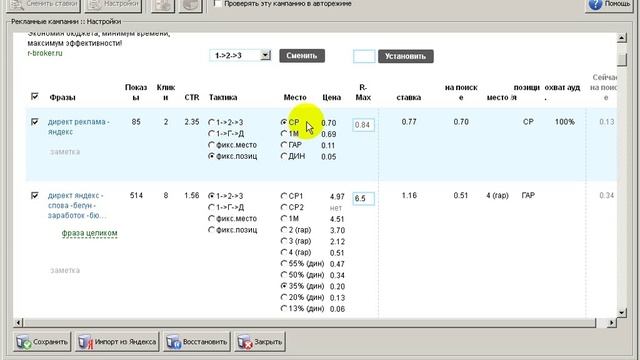Click the Сменить ставки toolbar button
The image size is (640, 360).
43,5
